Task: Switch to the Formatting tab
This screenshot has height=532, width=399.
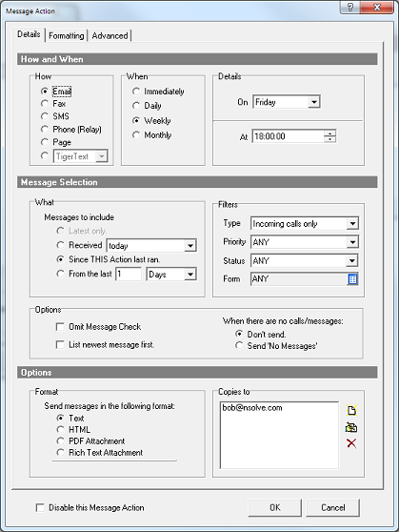Action: [x=67, y=35]
